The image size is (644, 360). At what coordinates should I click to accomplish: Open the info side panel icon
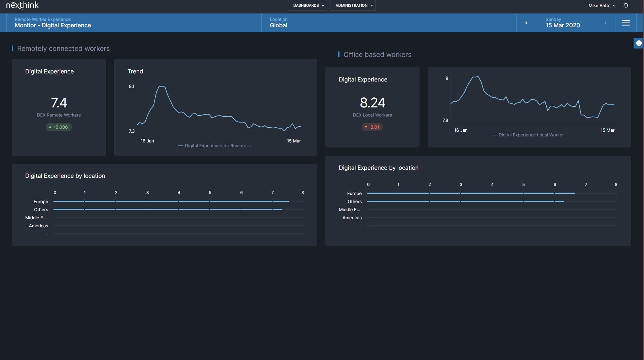(639, 43)
